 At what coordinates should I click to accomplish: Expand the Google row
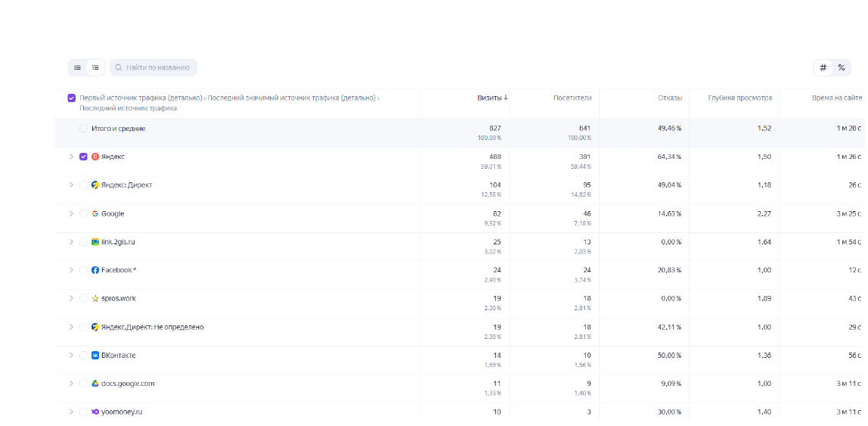[x=71, y=214]
